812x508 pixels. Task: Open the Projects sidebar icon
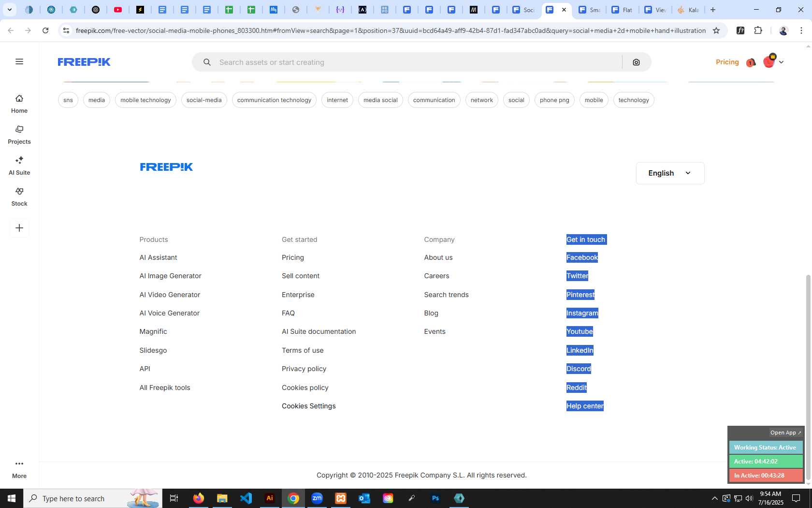click(19, 135)
